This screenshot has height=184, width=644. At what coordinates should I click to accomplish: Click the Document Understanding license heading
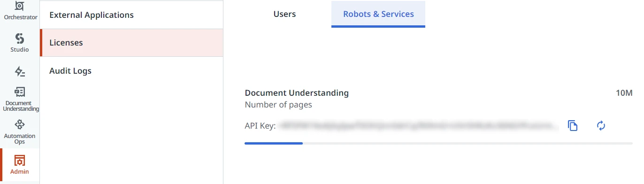point(297,93)
